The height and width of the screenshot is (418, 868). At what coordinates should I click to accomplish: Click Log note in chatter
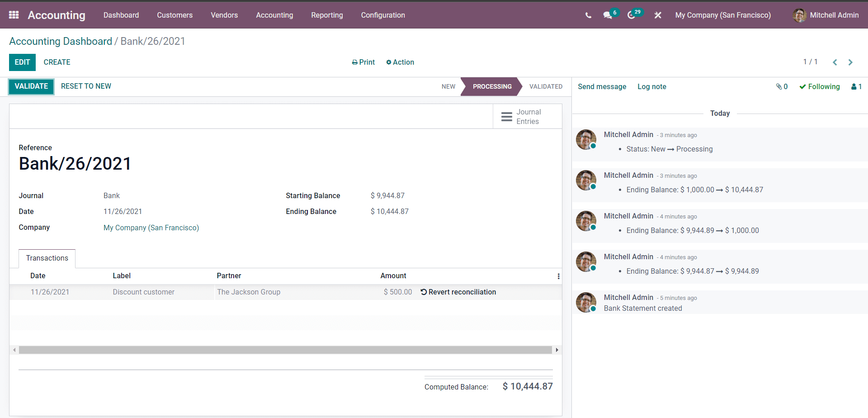(x=651, y=86)
